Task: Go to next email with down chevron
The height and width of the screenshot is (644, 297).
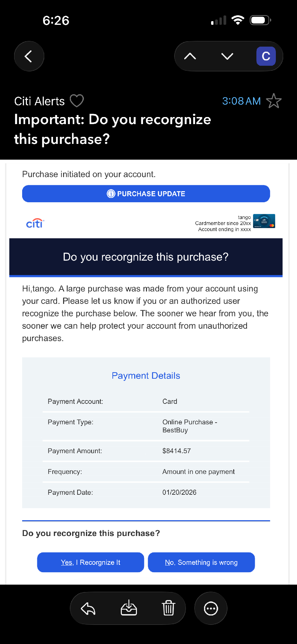Action: coord(227,56)
